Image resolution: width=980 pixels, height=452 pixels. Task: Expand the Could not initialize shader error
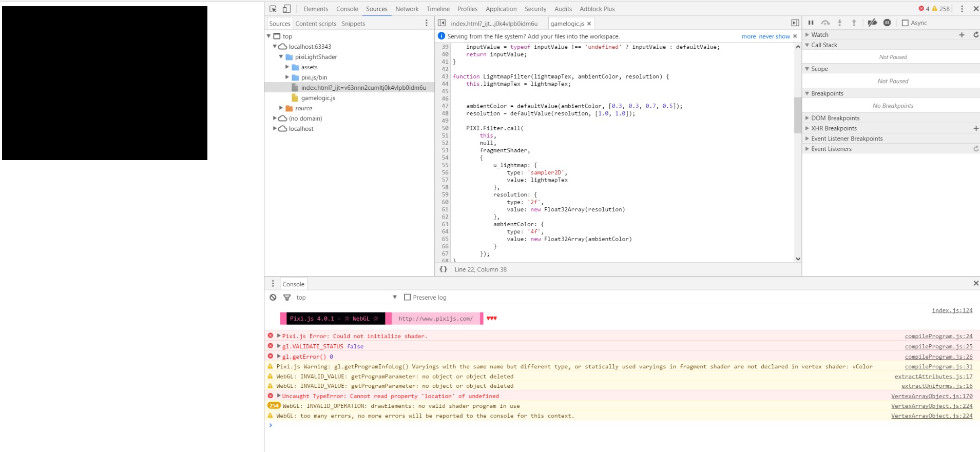tap(279, 336)
